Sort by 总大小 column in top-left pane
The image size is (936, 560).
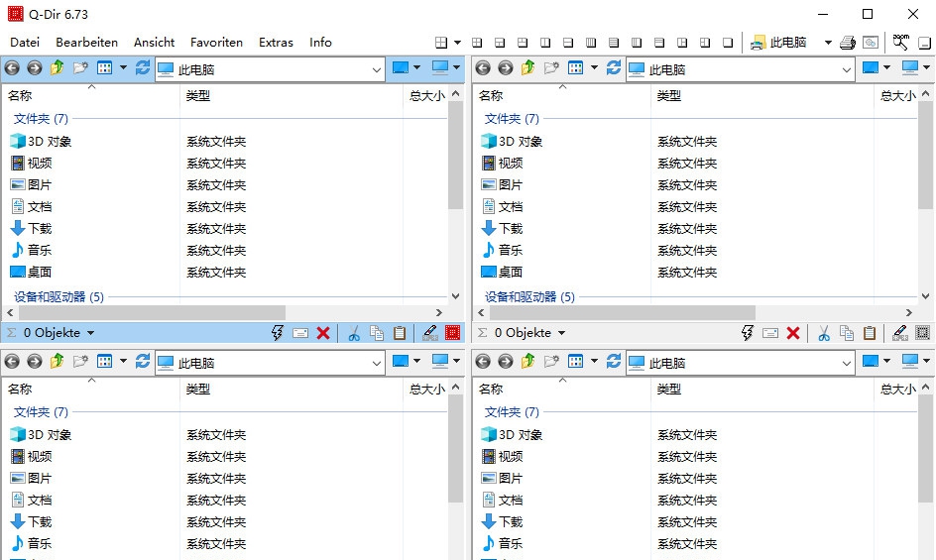pos(425,95)
